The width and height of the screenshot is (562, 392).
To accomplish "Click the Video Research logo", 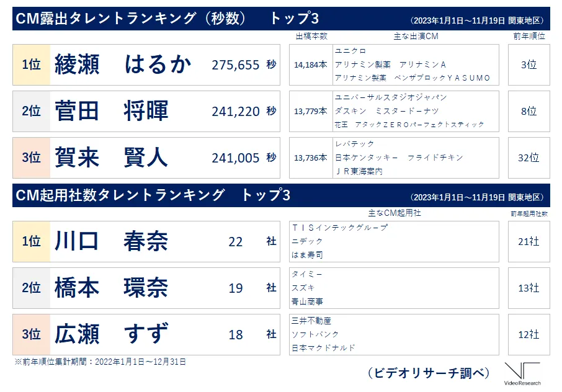I will click(x=522, y=374).
